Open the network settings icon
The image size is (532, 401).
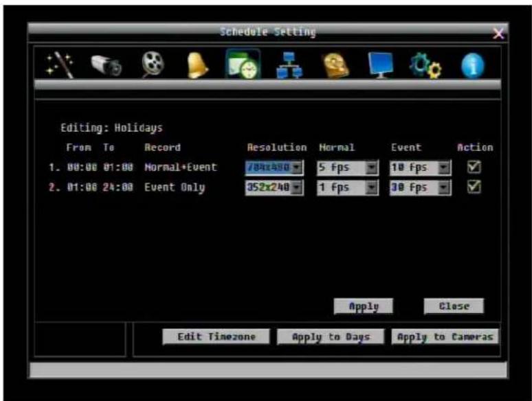tap(289, 65)
